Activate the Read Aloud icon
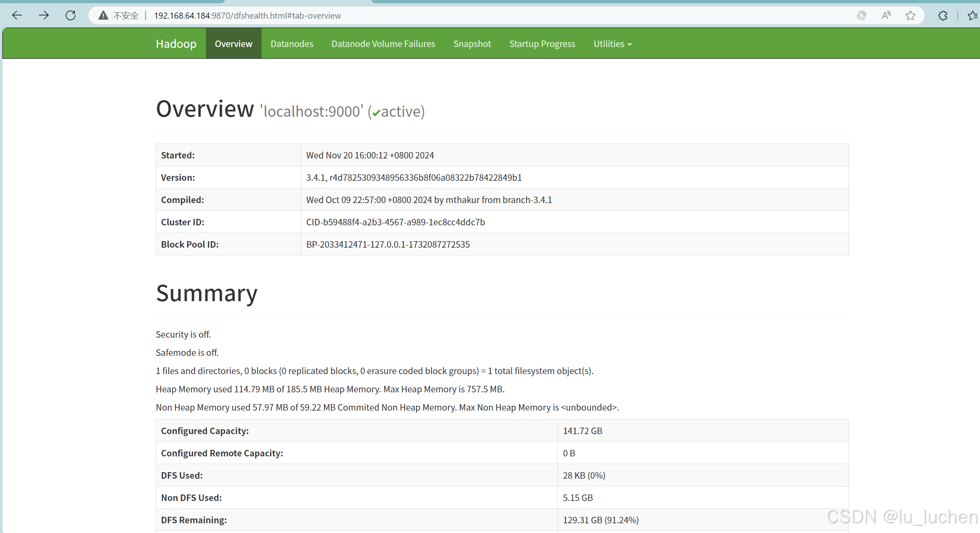Screen dimensions: 980x533 click(x=886, y=15)
